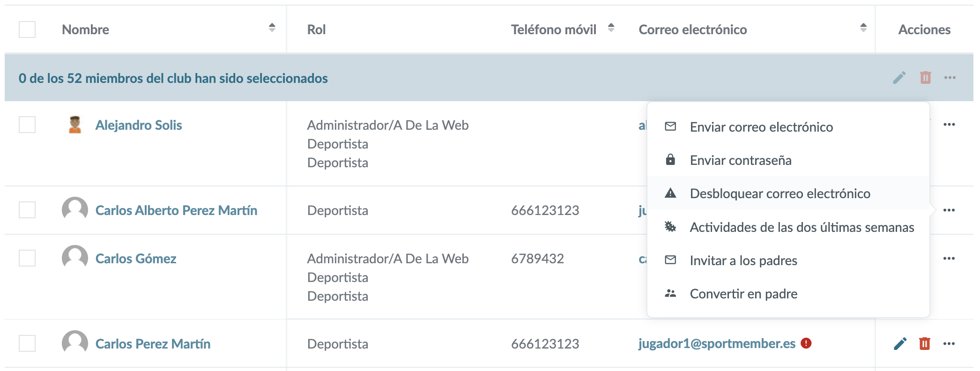Select Convertir en padre menu option
980x371 pixels.
(743, 294)
